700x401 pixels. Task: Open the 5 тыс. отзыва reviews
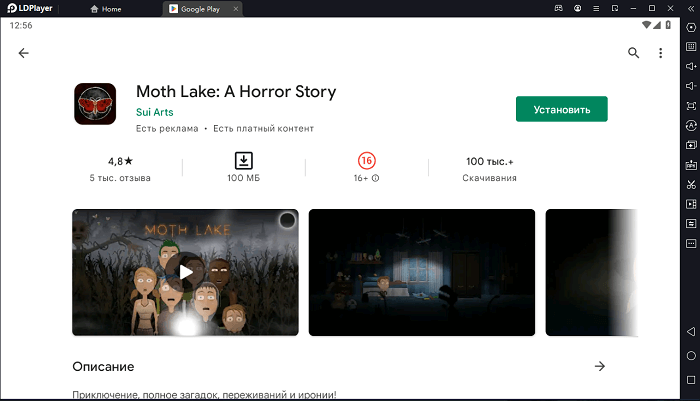coord(120,178)
